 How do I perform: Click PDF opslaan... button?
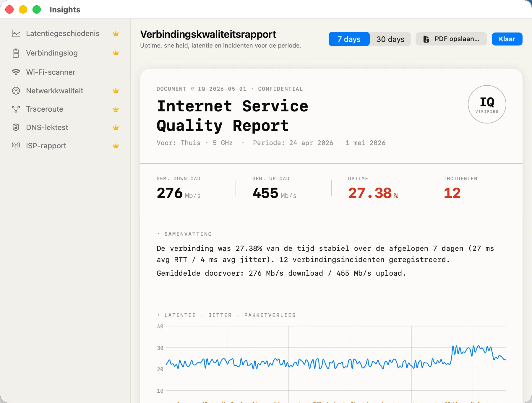click(451, 39)
